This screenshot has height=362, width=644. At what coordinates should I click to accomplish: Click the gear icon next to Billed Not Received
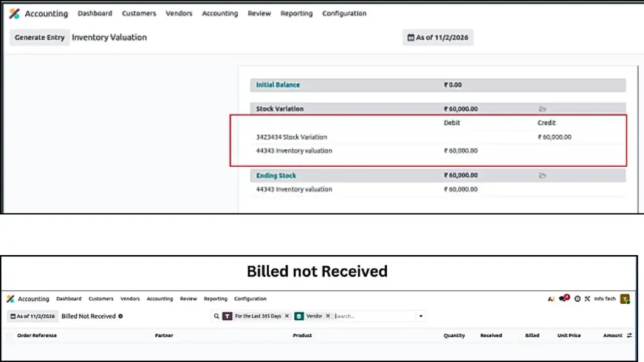[x=120, y=316]
